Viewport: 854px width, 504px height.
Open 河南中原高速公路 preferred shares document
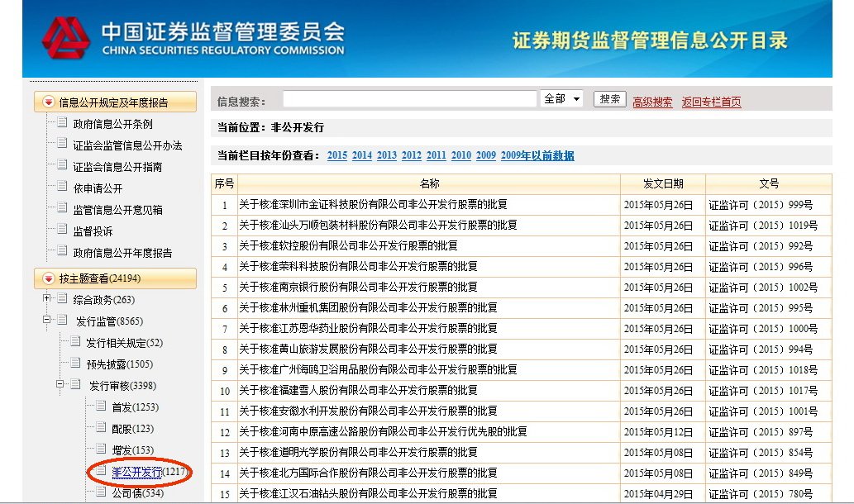(383, 432)
